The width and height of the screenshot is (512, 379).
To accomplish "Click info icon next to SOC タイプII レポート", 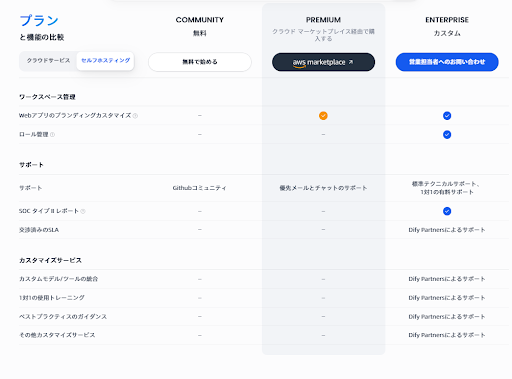I will pyautogui.click(x=83, y=211).
